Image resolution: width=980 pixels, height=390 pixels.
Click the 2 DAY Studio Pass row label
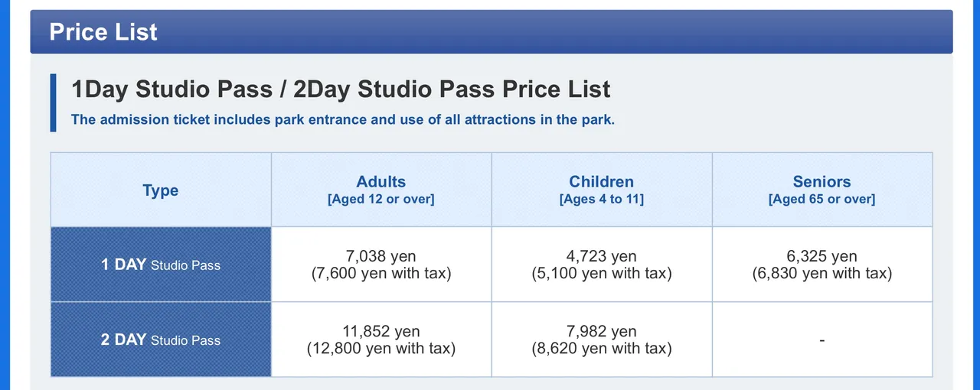[161, 340]
